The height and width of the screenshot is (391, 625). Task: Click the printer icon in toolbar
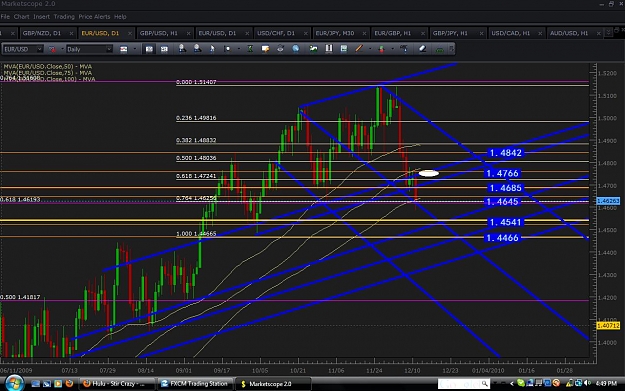click(280, 49)
